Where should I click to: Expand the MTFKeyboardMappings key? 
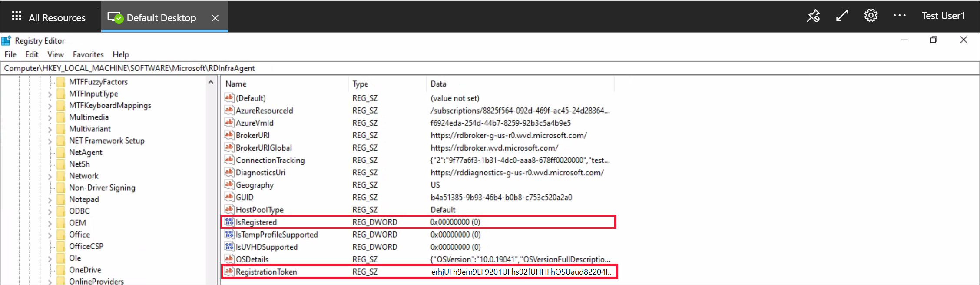(x=50, y=106)
